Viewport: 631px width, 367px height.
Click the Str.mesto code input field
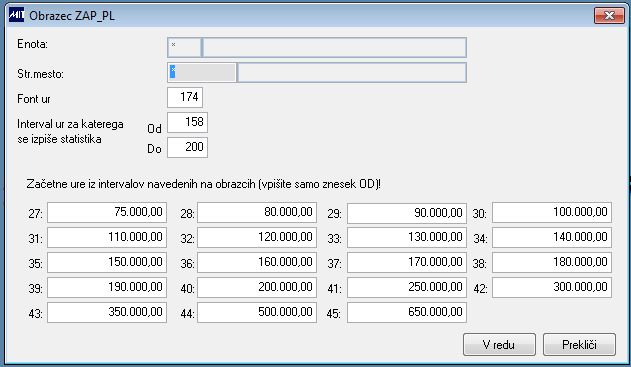[202, 72]
